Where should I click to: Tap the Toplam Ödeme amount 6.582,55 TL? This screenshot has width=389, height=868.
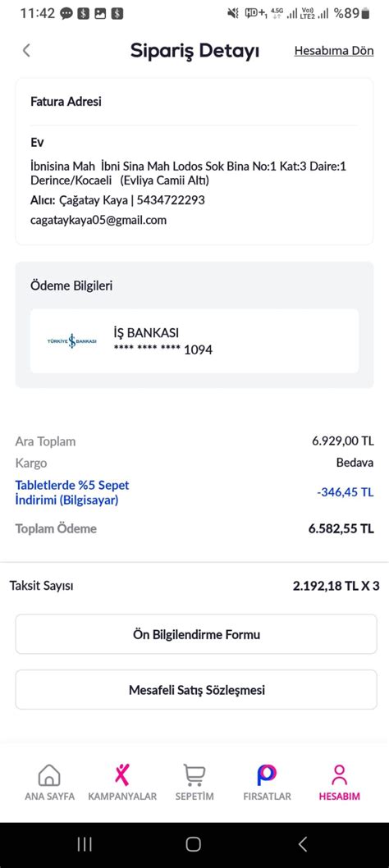pos(341,528)
